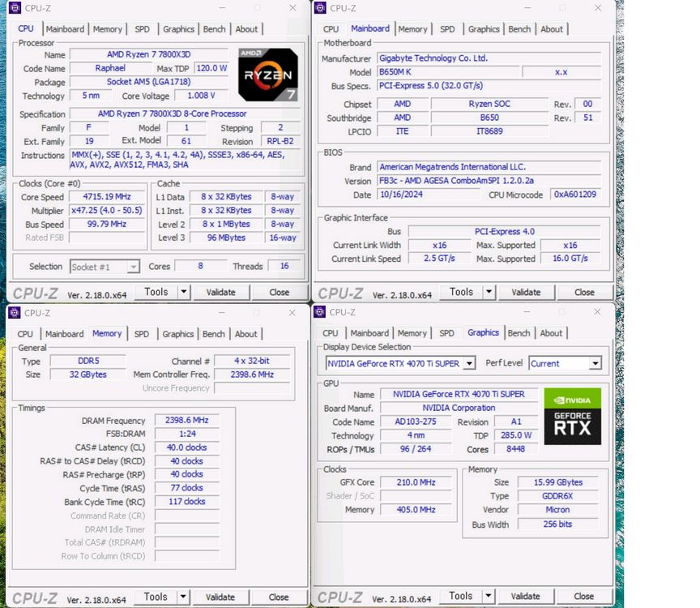Click Validate in the Memory window
The image size is (700, 608).
pos(220,597)
